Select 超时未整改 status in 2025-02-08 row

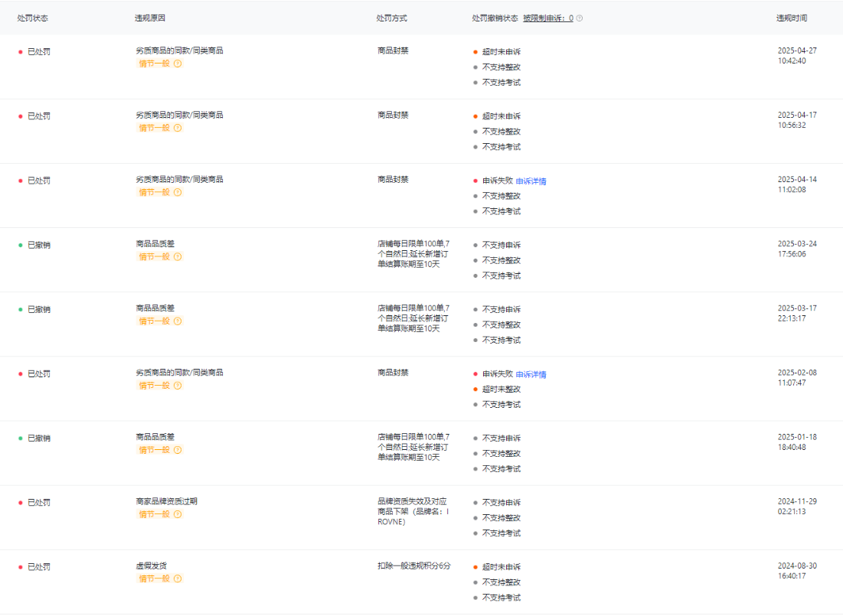click(501, 389)
